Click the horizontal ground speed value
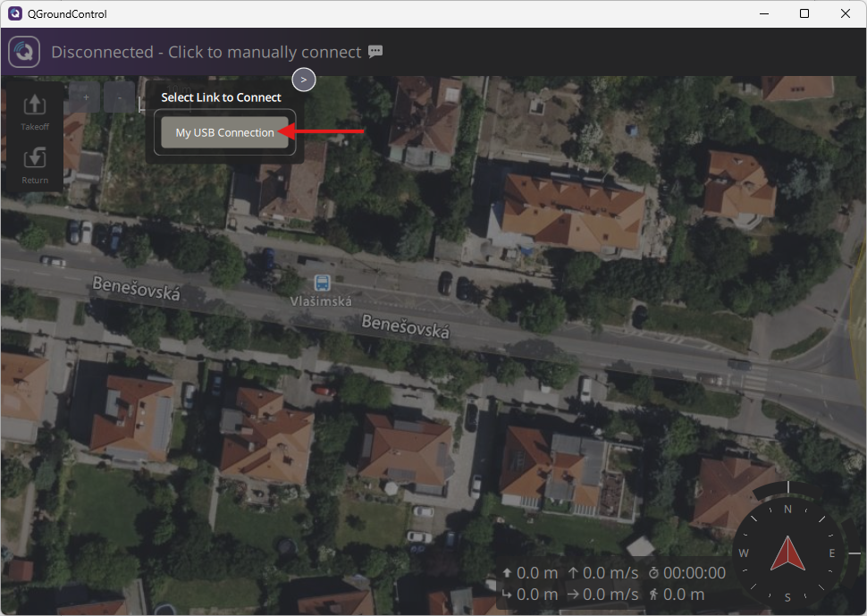This screenshot has width=867, height=616. coord(613,595)
